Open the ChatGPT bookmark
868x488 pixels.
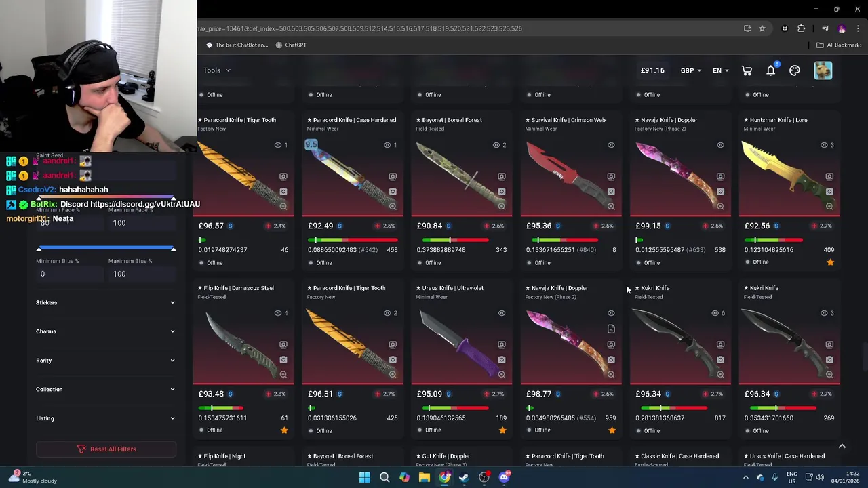[x=291, y=45]
